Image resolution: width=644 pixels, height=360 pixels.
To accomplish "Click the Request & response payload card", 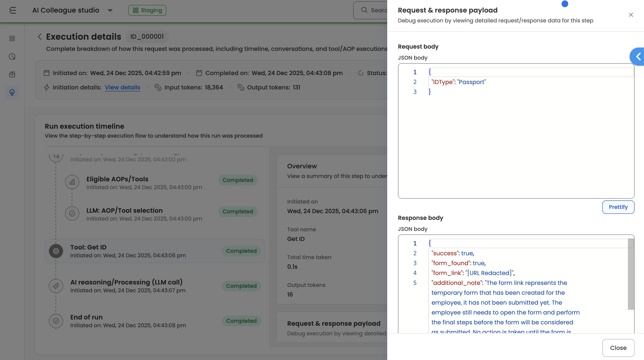I will (x=332, y=327).
